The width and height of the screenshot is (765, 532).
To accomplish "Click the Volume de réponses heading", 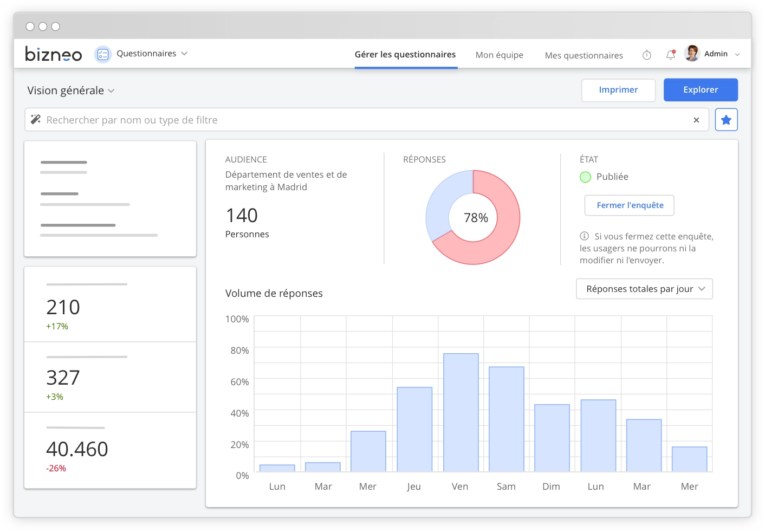I will (x=274, y=293).
